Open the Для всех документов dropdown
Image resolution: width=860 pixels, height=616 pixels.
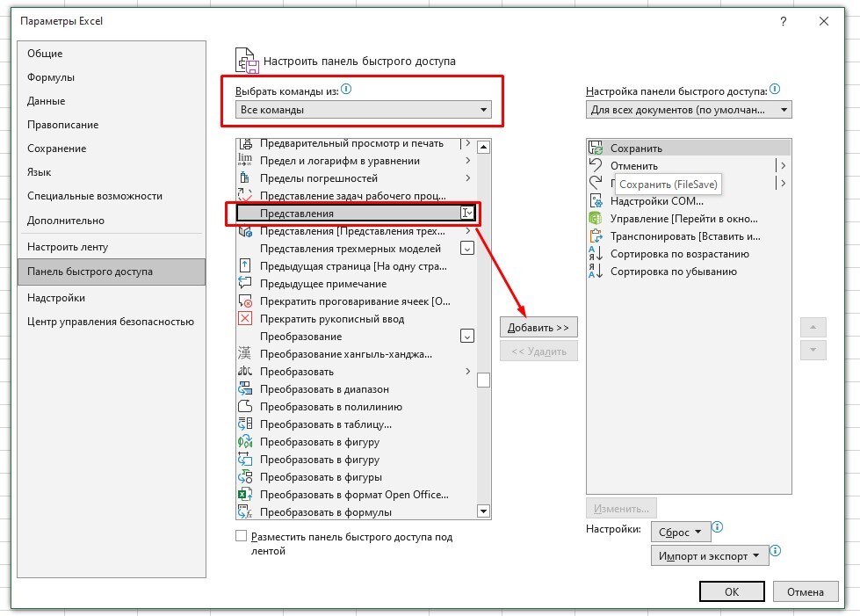pyautogui.click(x=689, y=110)
